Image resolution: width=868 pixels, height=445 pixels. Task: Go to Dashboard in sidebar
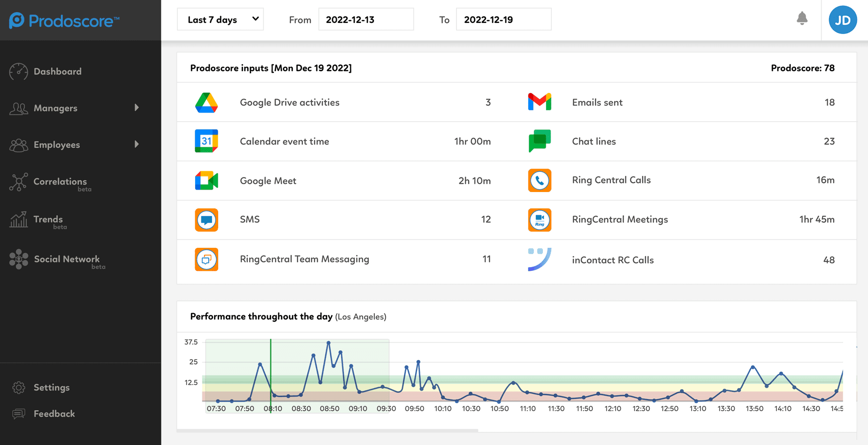(x=57, y=72)
